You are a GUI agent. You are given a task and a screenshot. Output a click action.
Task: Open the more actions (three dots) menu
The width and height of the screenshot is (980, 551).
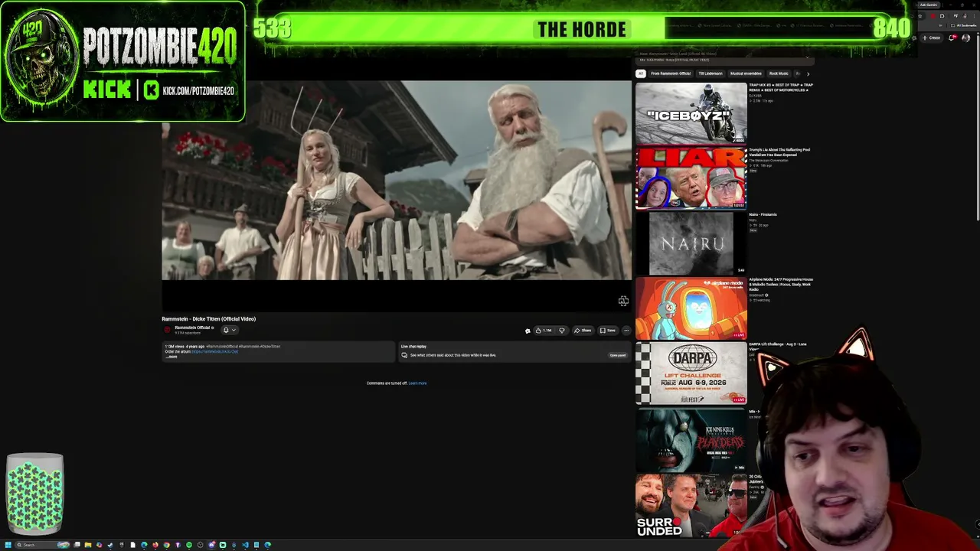coord(626,331)
